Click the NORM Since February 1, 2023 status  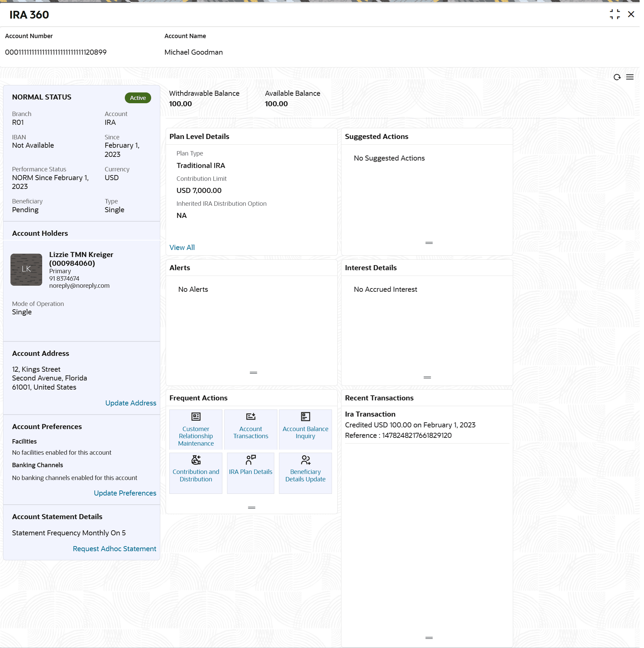[x=51, y=182]
